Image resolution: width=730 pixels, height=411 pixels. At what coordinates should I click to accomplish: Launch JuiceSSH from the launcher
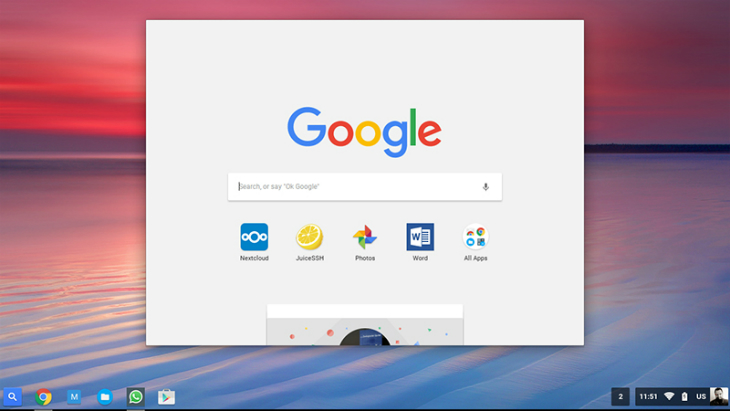point(310,237)
